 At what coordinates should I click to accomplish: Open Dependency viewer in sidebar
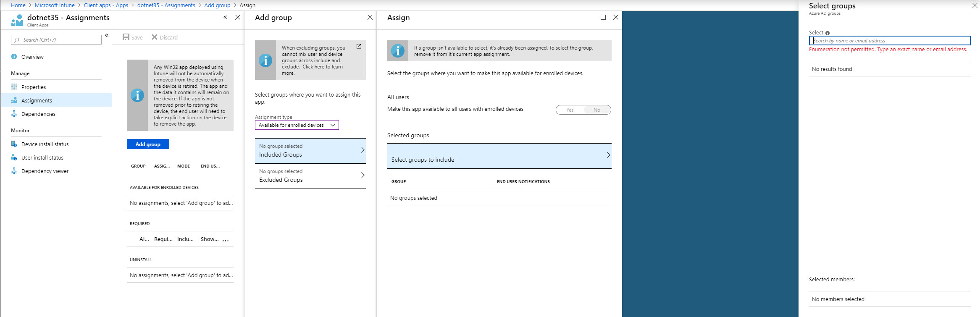(x=45, y=171)
